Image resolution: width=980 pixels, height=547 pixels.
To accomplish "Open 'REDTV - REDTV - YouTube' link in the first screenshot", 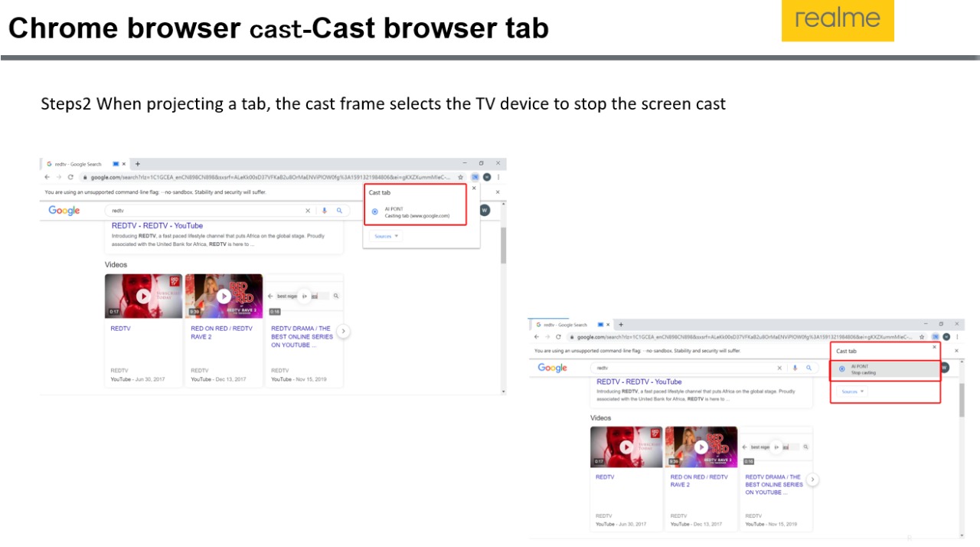I will pyautogui.click(x=157, y=226).
